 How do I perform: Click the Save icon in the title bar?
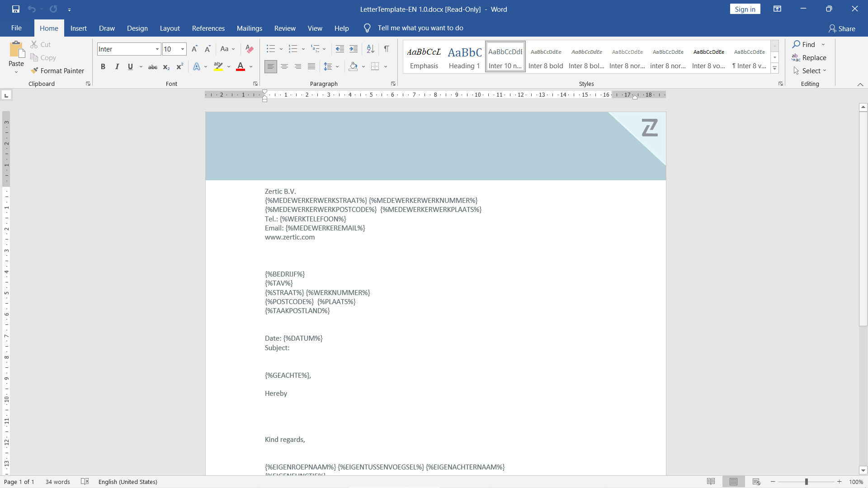[x=16, y=9]
